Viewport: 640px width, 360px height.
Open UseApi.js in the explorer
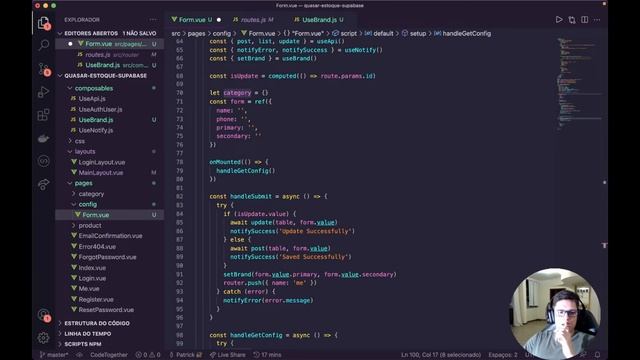92,99
